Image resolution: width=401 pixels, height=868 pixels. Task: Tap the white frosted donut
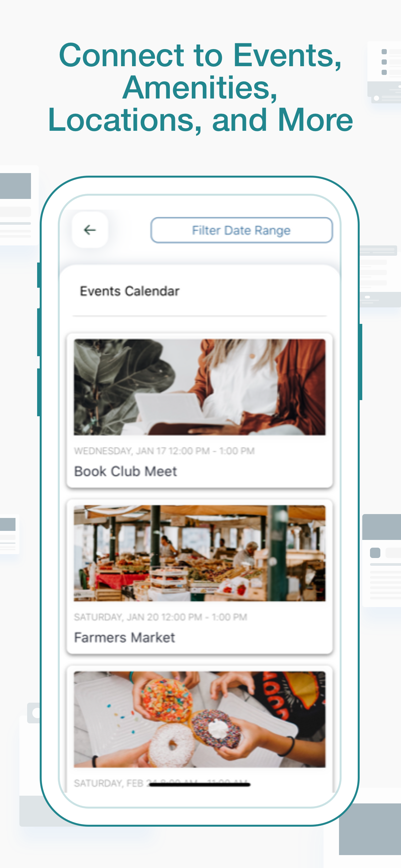click(171, 744)
